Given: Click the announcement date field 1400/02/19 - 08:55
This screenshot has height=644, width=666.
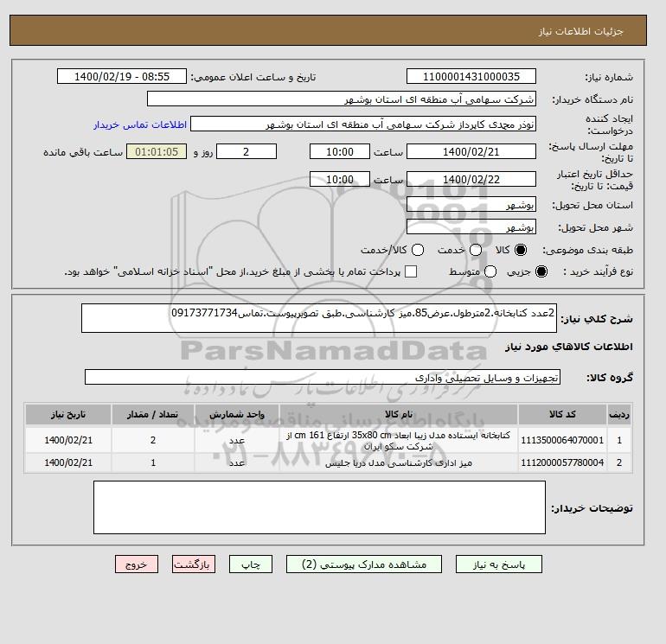Looking at the screenshot, I should (x=122, y=76).
